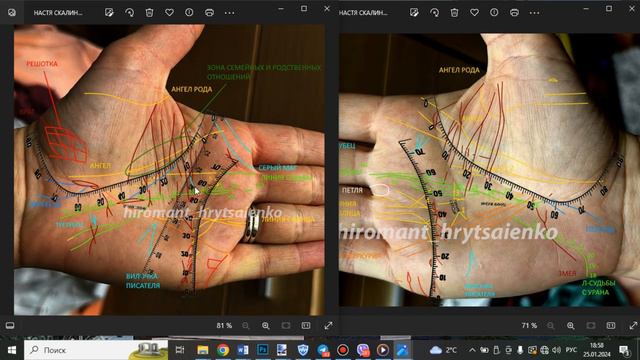The height and width of the screenshot is (360, 640).
Task: Click the palm photo in right window
Action: pos(489,169)
